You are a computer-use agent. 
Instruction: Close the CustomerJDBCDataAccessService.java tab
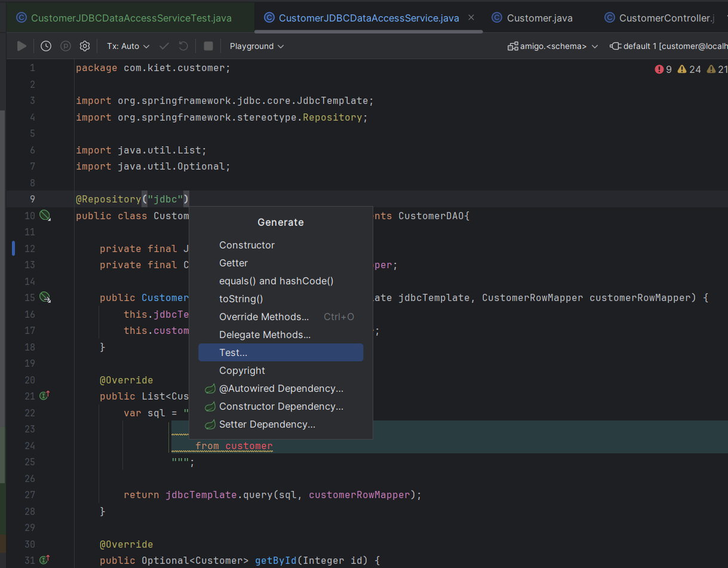pyautogui.click(x=472, y=18)
